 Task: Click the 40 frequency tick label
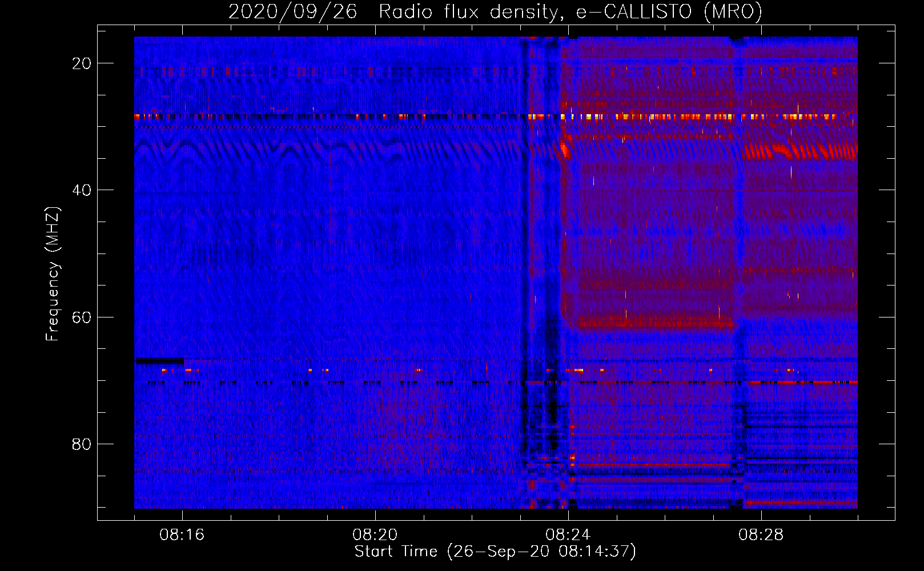(82, 190)
